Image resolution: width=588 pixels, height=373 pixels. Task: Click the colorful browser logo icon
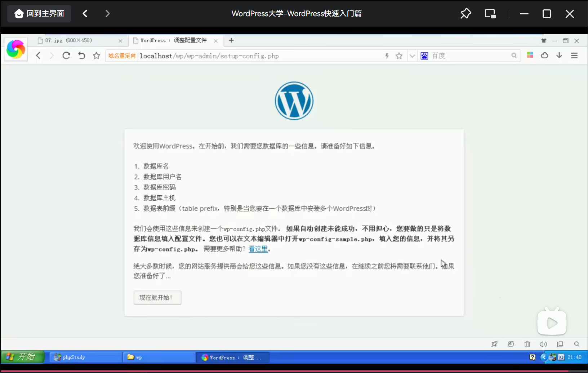pos(16,49)
